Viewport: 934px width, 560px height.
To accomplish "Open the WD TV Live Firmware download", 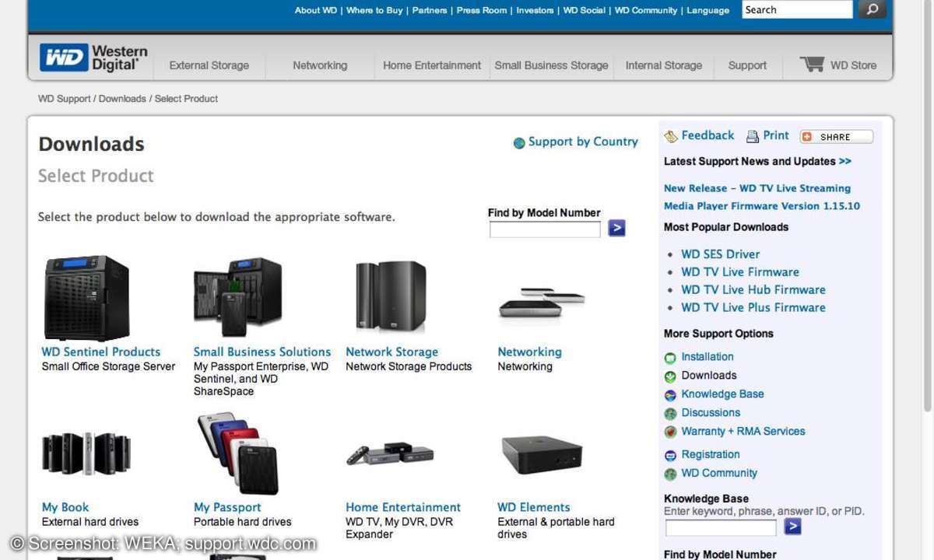I will (x=740, y=271).
